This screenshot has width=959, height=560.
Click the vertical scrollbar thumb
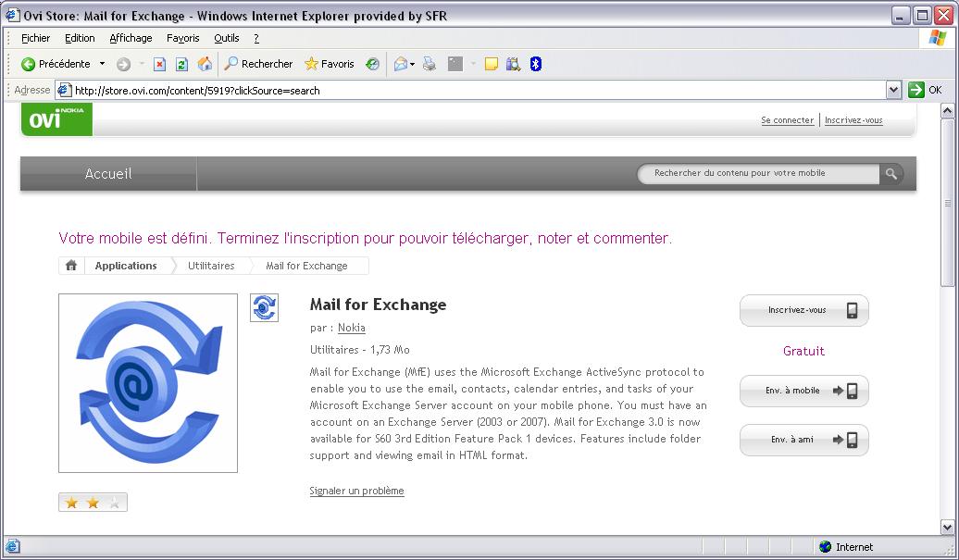click(x=947, y=203)
